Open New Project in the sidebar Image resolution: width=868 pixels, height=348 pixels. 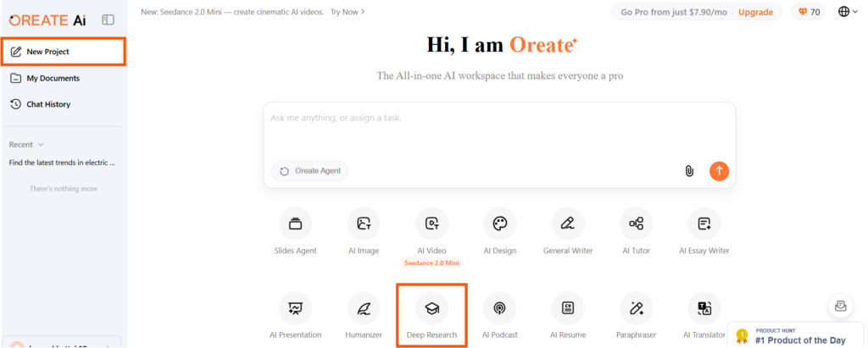point(63,52)
